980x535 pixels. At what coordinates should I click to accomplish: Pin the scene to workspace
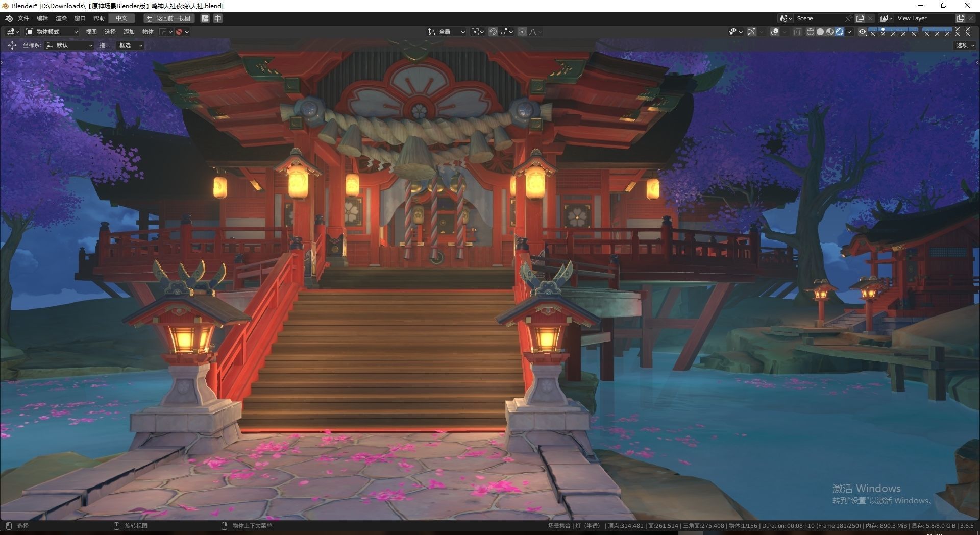[849, 18]
